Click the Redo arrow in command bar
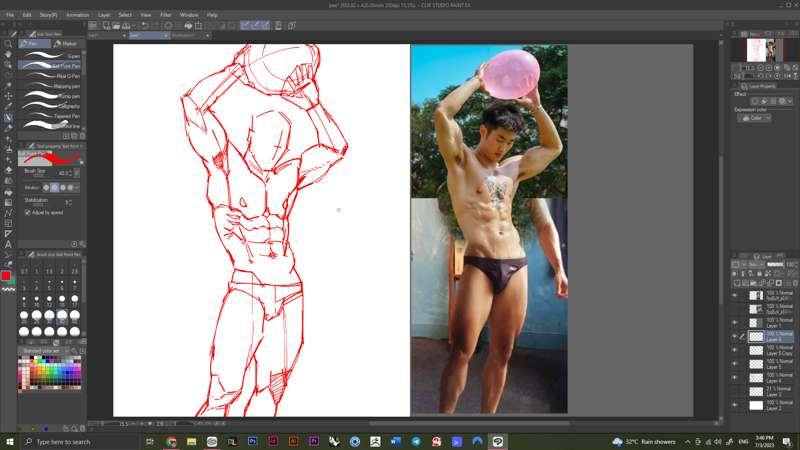 [156, 26]
